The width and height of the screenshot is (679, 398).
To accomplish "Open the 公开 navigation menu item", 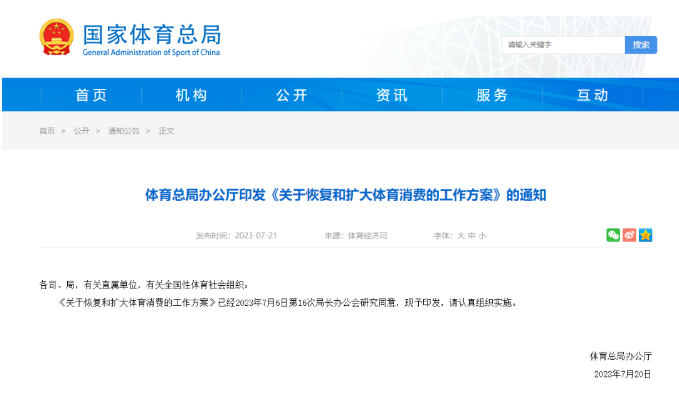I will 292,95.
